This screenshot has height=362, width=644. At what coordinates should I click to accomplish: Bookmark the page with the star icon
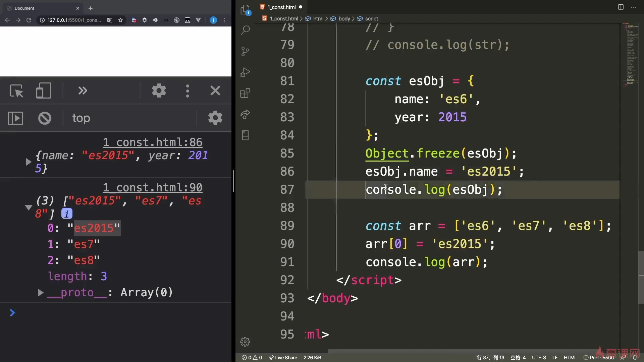click(x=120, y=20)
